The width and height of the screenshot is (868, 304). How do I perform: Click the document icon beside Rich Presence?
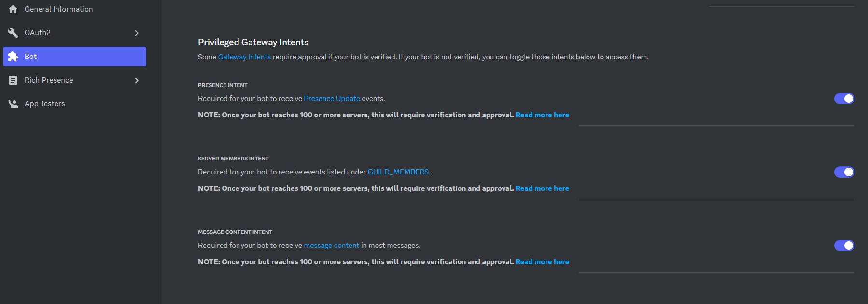click(x=13, y=80)
